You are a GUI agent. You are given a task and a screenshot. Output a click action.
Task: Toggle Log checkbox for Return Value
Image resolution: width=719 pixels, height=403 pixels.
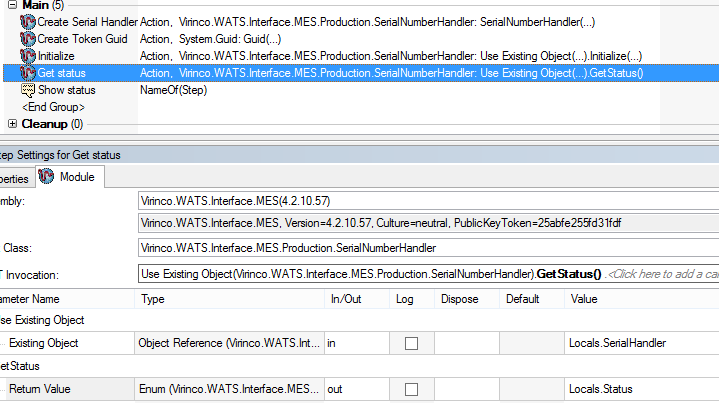pos(411,389)
